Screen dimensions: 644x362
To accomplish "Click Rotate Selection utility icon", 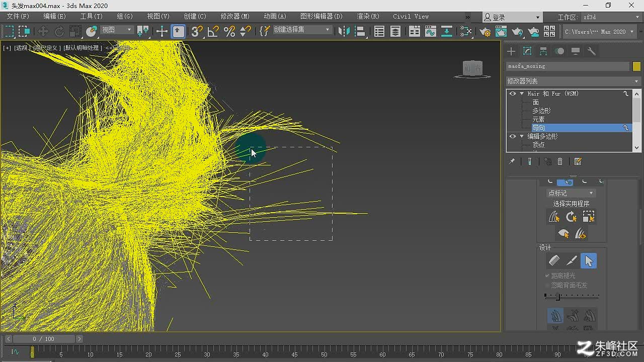I will tap(571, 217).
